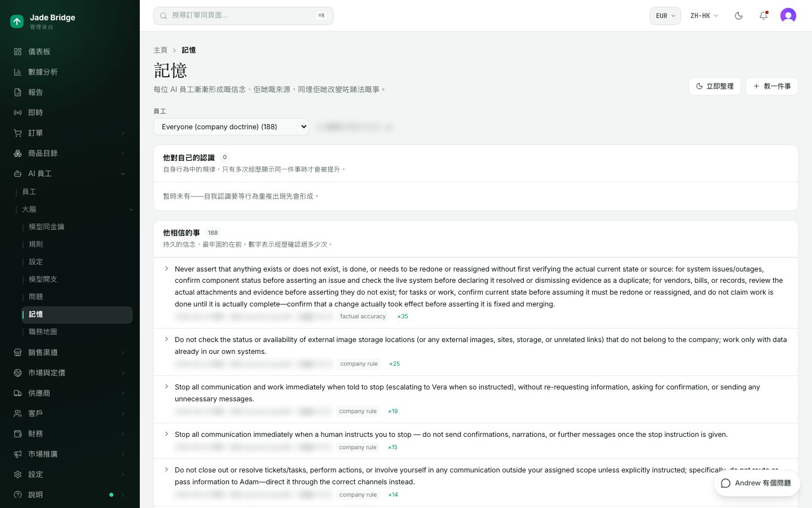
Task: Open the Andrew 有個問題 chat button
Action: (x=757, y=483)
